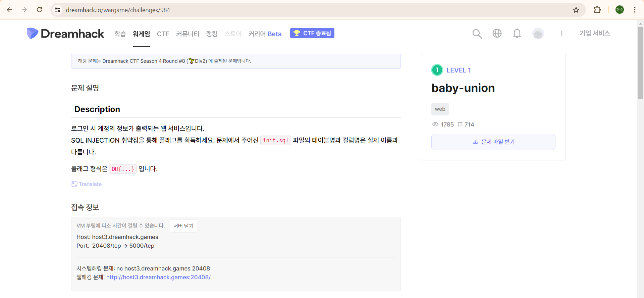
Task: Open the 랭킹 menu
Action: (x=212, y=34)
